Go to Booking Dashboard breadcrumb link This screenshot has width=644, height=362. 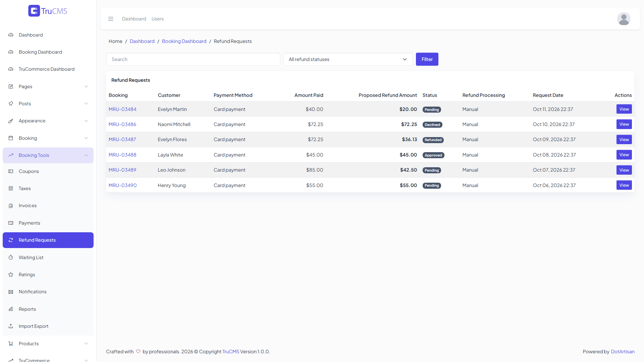184,41
